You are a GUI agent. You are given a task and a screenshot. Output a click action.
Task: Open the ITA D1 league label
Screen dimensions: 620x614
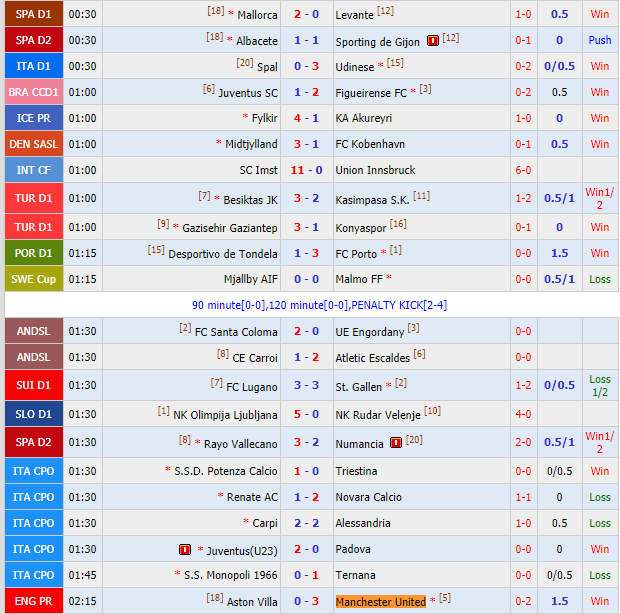click(34, 66)
